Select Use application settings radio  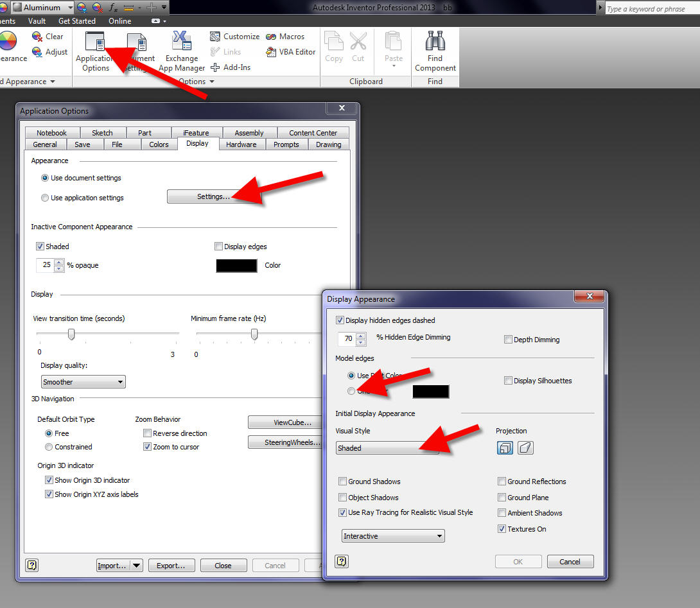pos(45,198)
